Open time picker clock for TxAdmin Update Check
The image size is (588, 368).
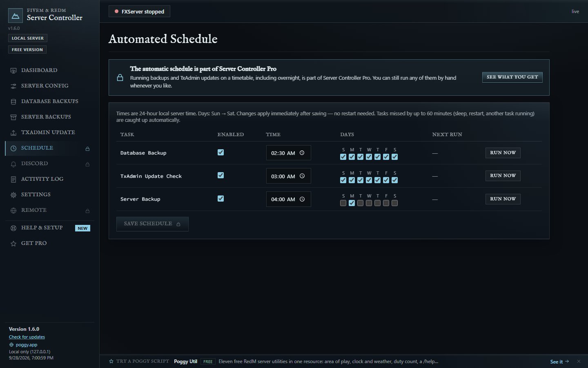click(302, 176)
